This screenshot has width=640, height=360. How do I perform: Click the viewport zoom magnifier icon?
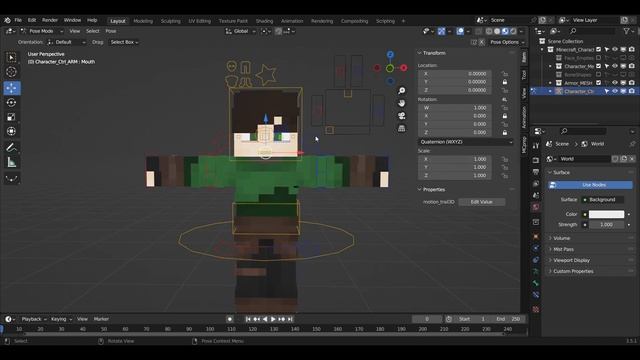click(x=402, y=91)
